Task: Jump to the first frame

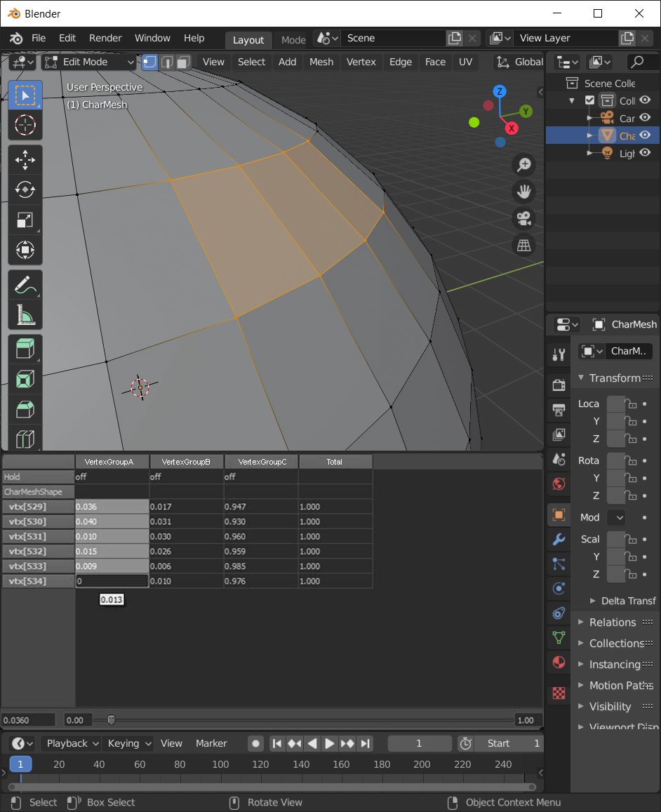Action: [x=276, y=744]
